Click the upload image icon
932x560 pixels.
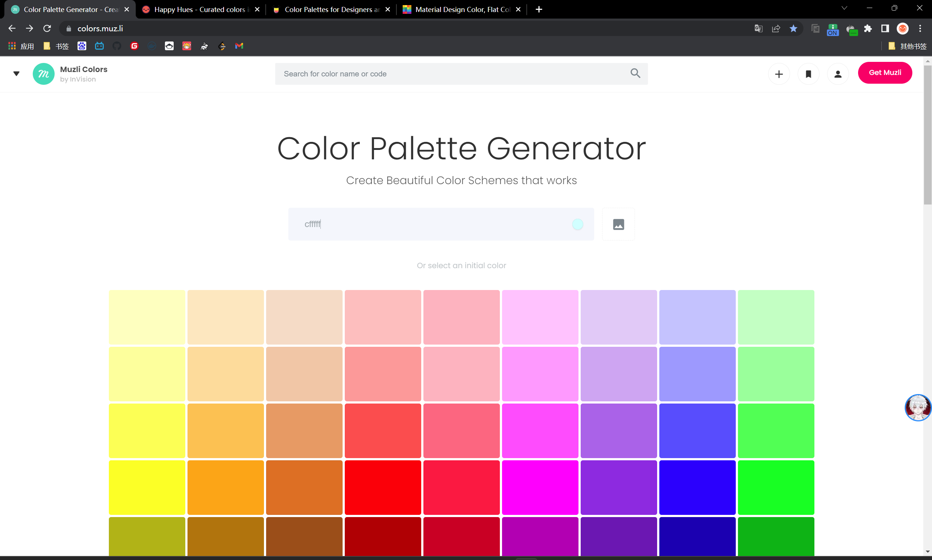pos(618,224)
